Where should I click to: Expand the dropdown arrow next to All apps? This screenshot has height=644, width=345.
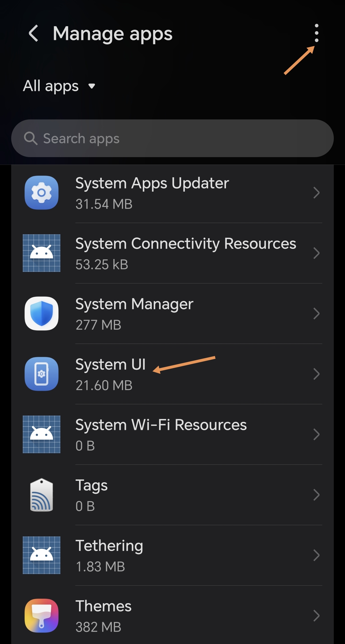92,86
